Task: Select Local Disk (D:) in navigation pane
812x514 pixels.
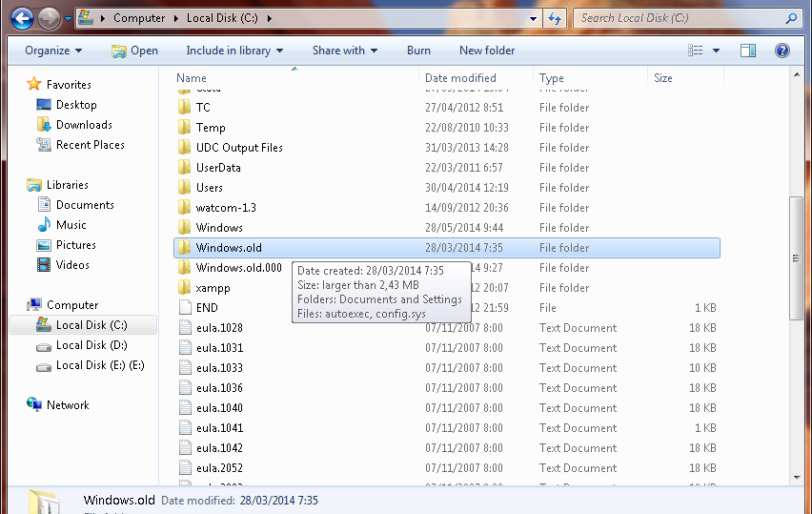Action: pos(91,345)
